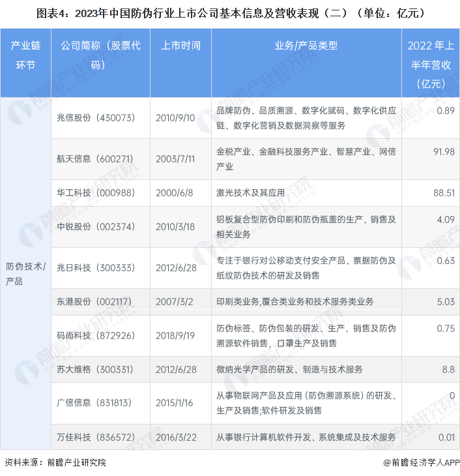Viewport: 460px width, 476px height.
Task: Click revenue value '5.03'
Action: pyautogui.click(x=446, y=302)
